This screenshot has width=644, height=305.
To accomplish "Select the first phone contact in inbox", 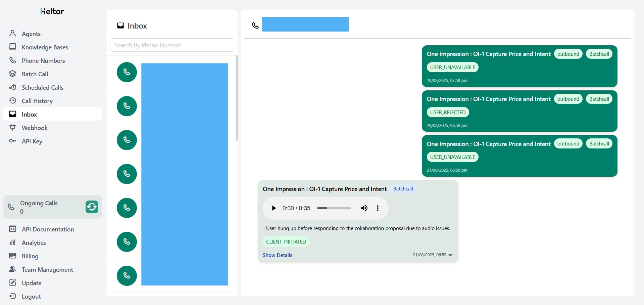I will 127,72.
